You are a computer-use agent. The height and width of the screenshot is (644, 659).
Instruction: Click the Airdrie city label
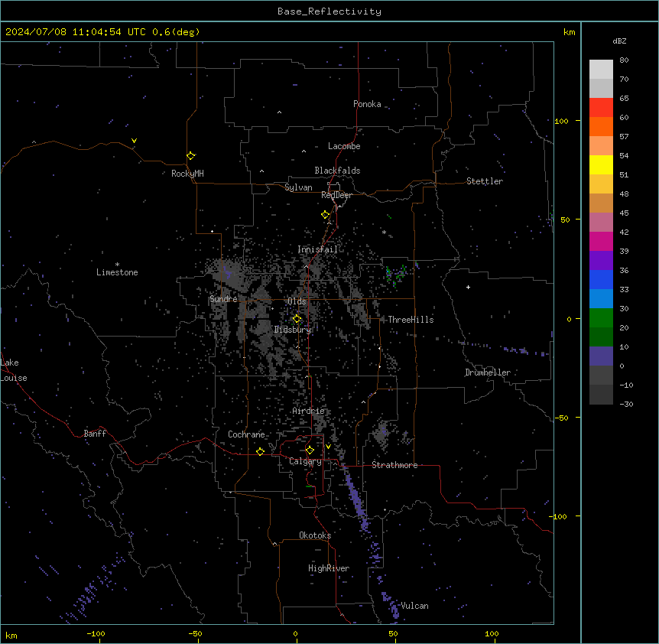coord(308,411)
